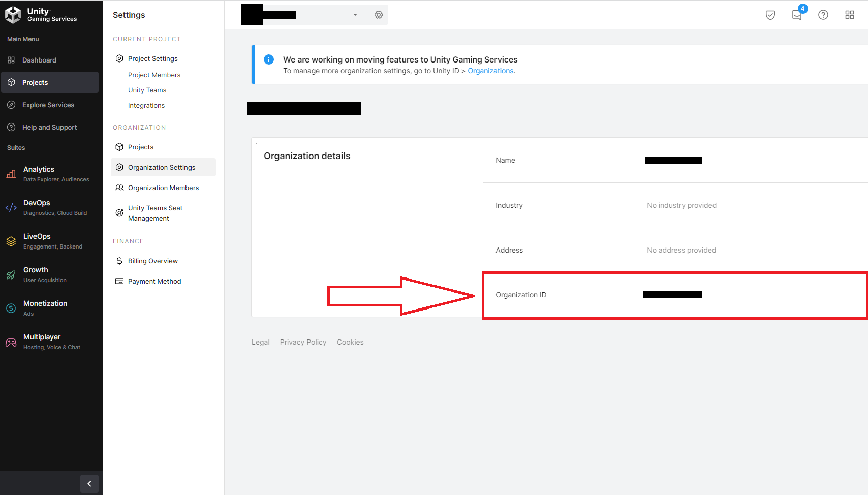Click 'Data Explorer, Audiences' subtitle

click(x=56, y=179)
